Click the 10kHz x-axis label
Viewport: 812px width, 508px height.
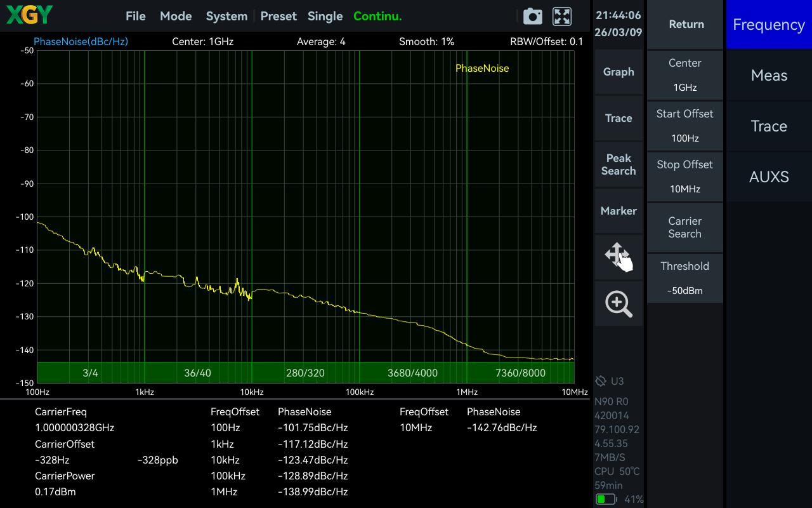coord(252,392)
